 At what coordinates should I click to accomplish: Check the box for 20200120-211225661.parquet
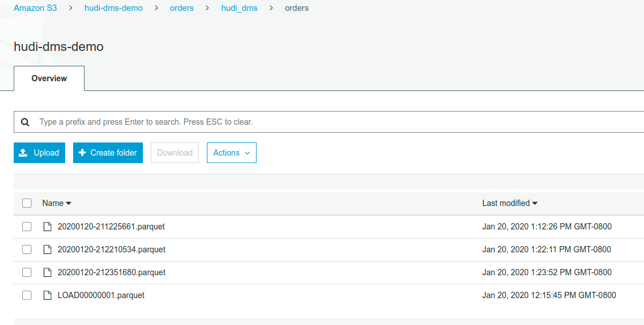(27, 227)
